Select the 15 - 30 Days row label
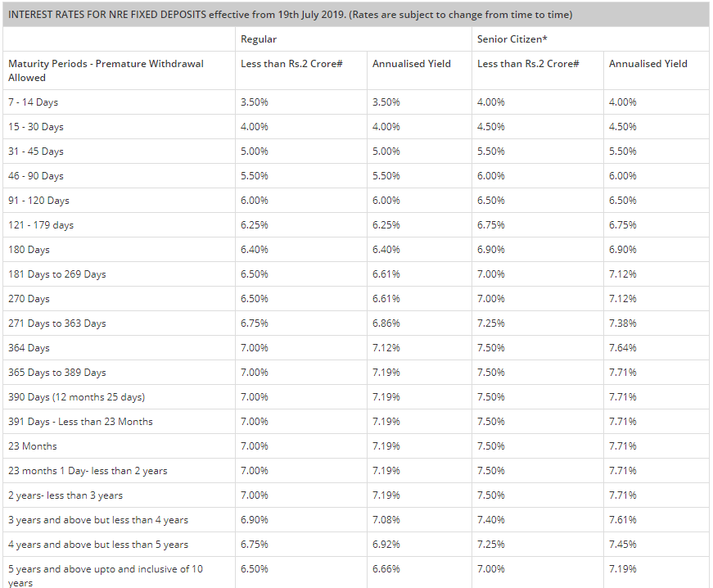The height and width of the screenshot is (588, 713). click(x=36, y=126)
